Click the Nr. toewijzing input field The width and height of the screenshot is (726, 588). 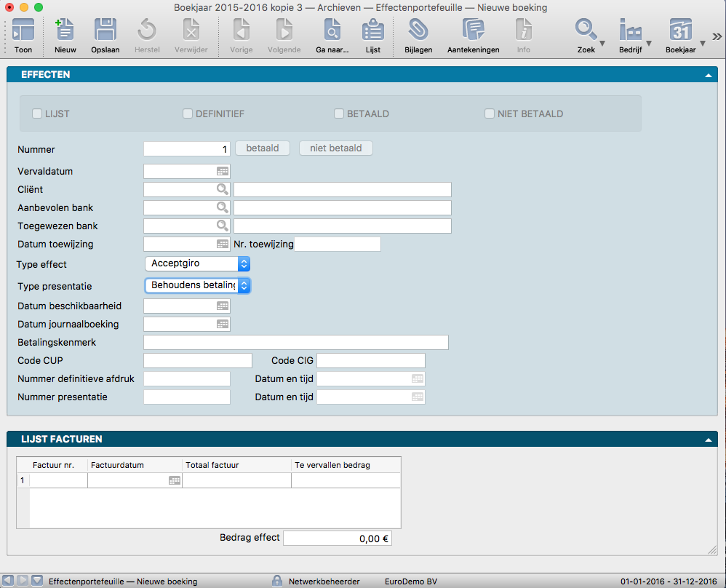tap(338, 245)
